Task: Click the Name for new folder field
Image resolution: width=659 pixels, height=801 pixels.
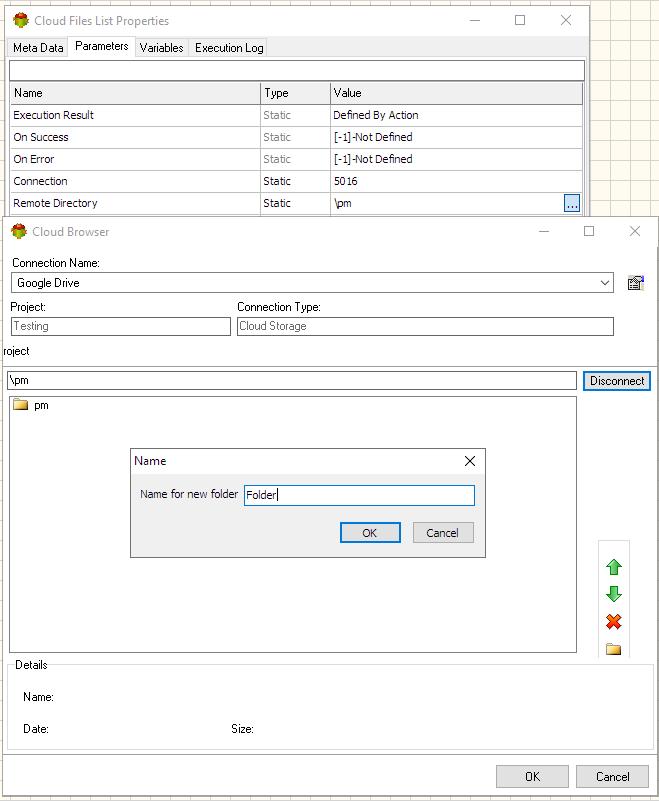Action: 359,495
